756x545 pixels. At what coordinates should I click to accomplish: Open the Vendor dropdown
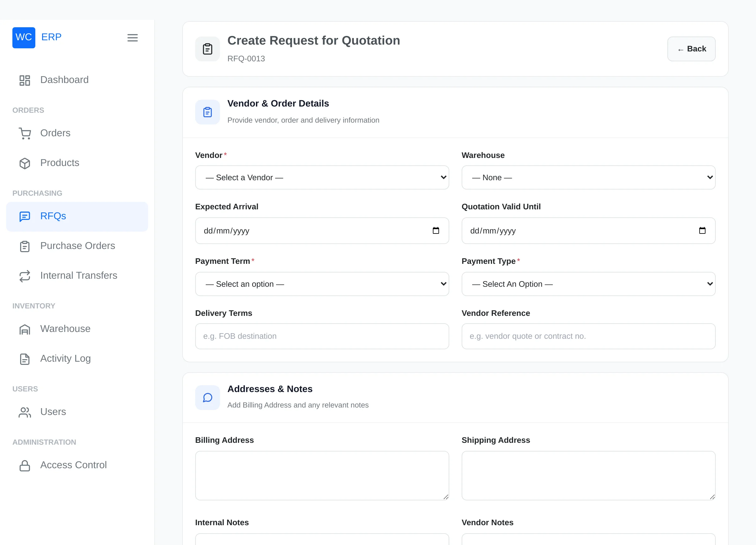click(322, 177)
